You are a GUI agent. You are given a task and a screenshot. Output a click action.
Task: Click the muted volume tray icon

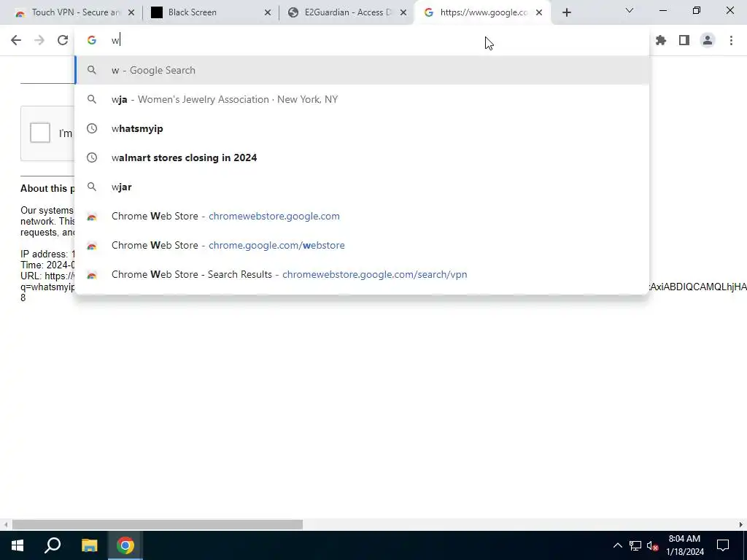coord(653,545)
